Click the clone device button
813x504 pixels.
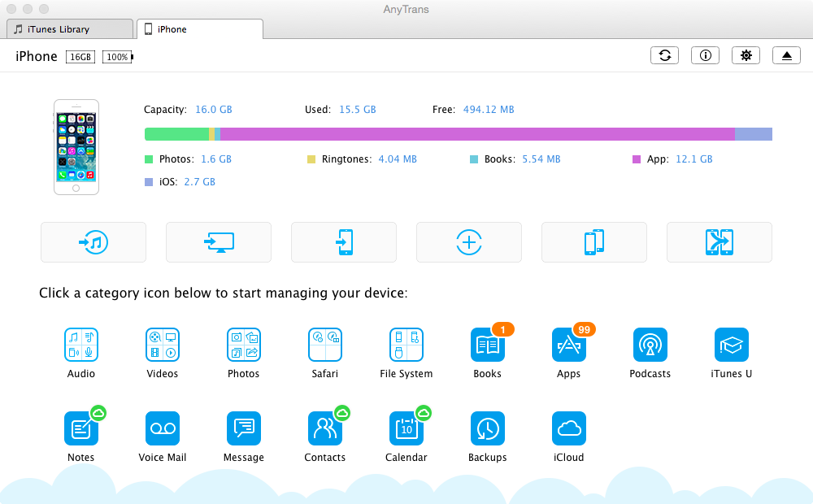click(594, 242)
